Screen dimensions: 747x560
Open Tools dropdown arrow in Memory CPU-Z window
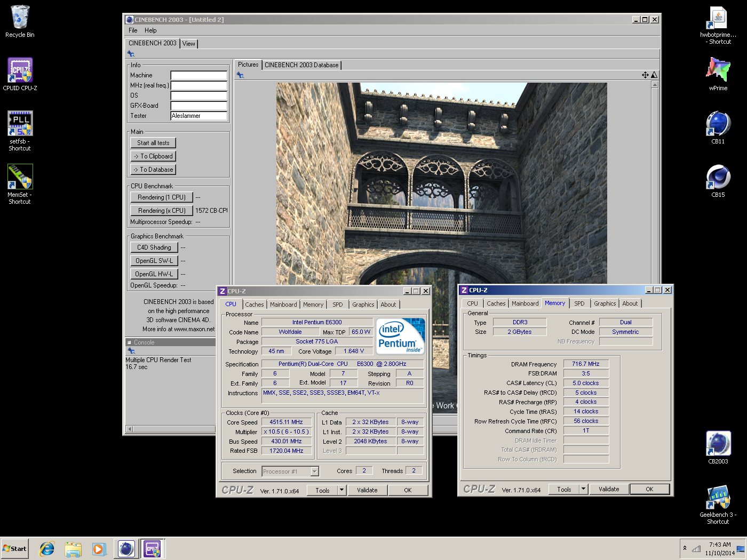tap(584, 489)
